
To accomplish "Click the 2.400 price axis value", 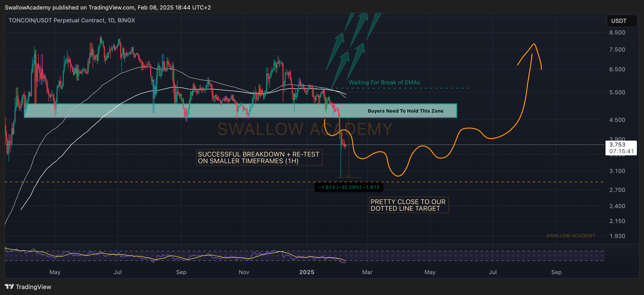I will (617, 206).
